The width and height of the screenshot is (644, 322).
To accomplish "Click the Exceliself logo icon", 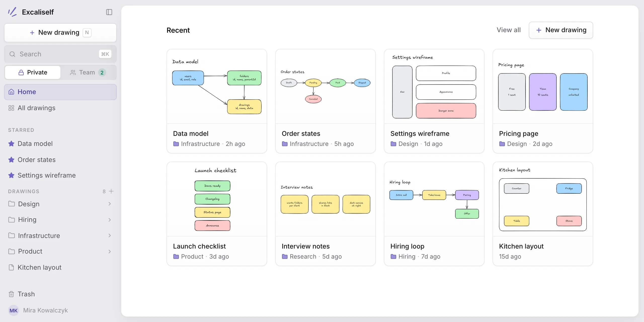I will tap(12, 12).
